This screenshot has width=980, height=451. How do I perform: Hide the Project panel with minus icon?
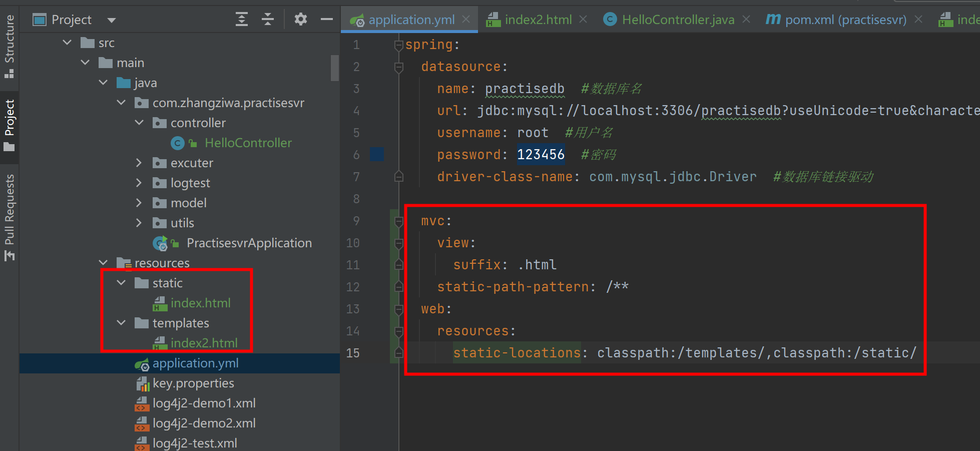[327, 20]
